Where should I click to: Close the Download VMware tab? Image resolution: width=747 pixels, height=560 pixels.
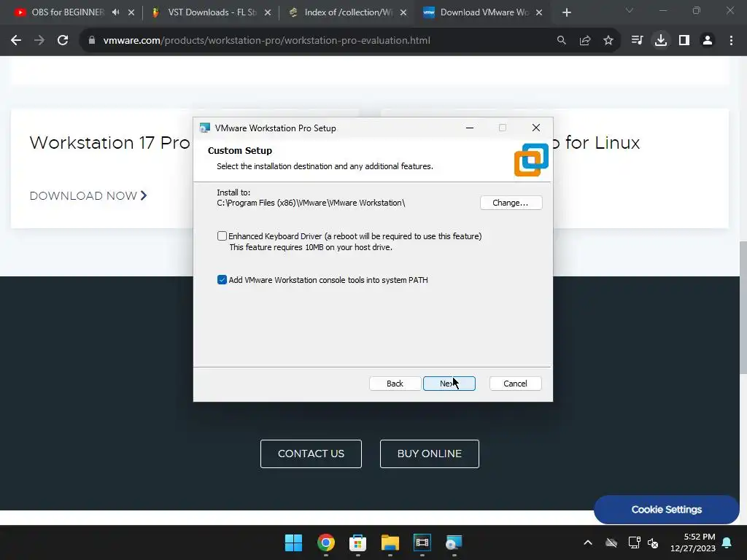(x=539, y=12)
